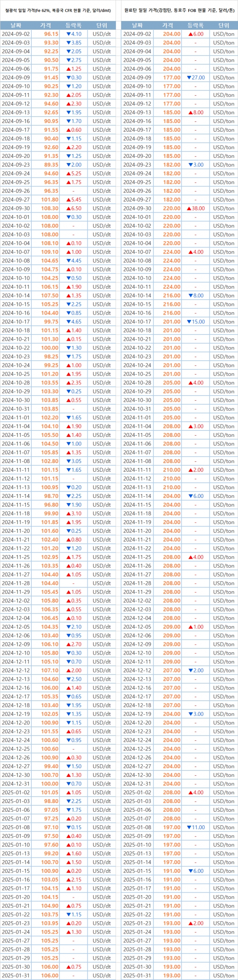Click the blue down arrow beside 11.00
Screen dimensions: 238x980
pyautogui.click(x=189, y=827)
